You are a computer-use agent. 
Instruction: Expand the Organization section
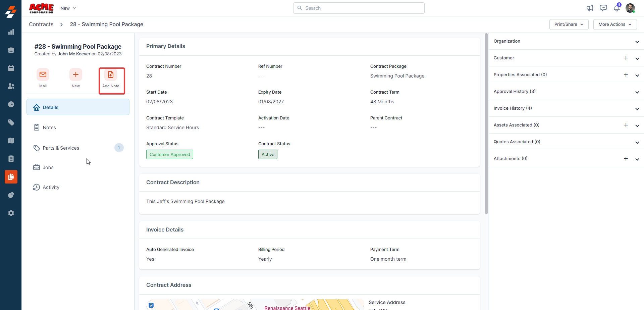point(637,42)
